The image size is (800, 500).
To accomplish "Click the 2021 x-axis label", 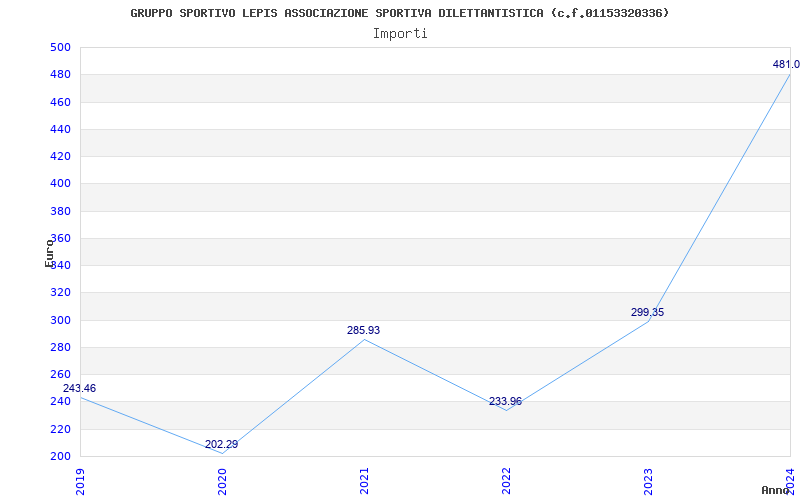I will tap(364, 481).
